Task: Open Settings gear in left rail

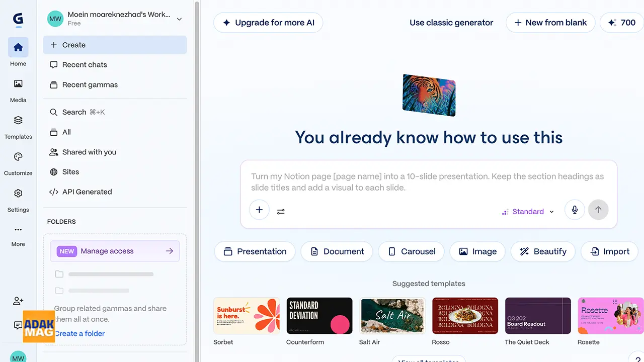Action: pyautogui.click(x=18, y=194)
